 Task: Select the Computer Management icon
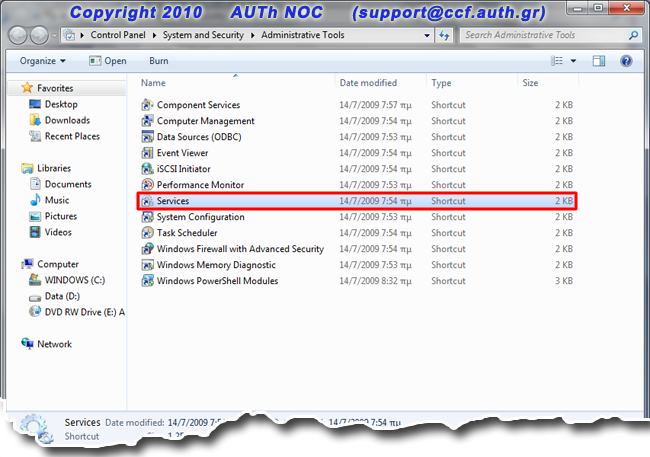147,121
